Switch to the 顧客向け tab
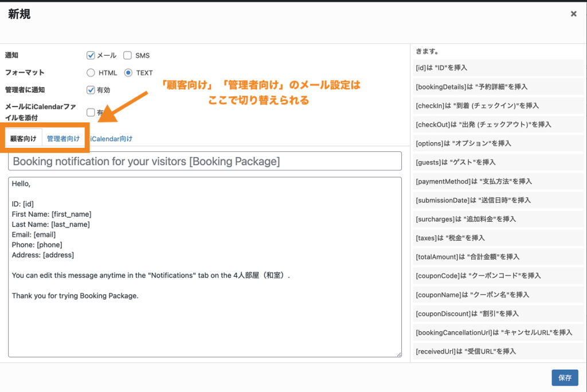Screen dimensions: 587x392 (x=24, y=139)
